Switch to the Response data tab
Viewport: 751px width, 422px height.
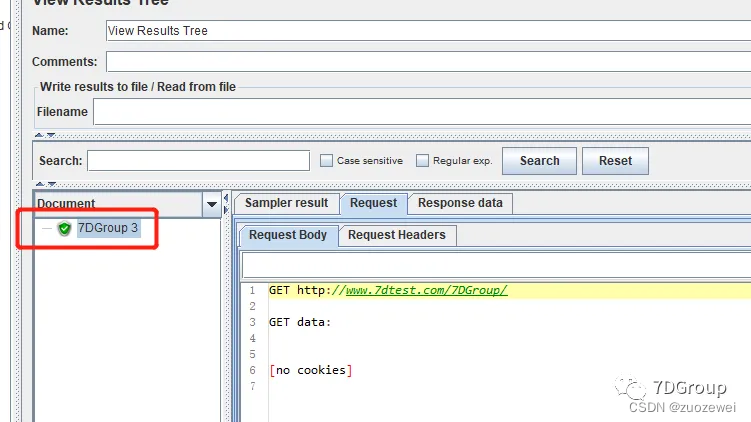click(x=460, y=203)
